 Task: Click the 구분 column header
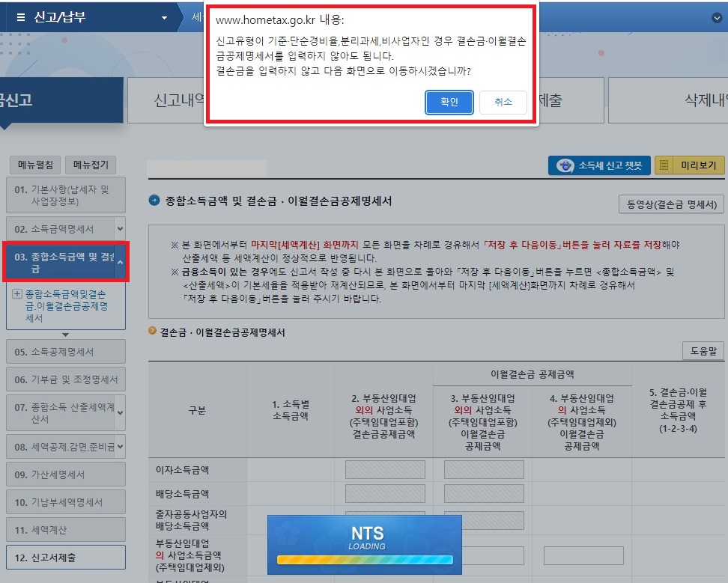[x=197, y=410]
